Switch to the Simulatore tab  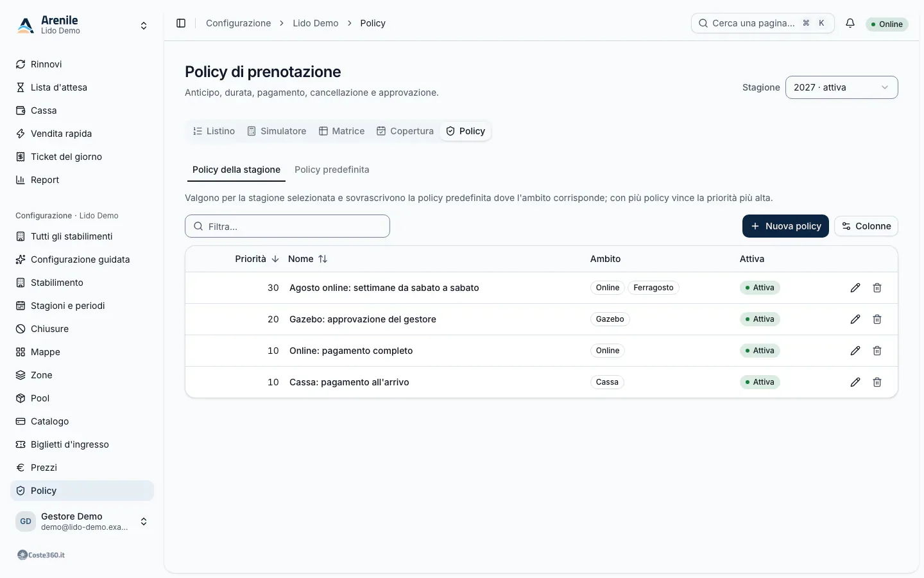(x=277, y=131)
